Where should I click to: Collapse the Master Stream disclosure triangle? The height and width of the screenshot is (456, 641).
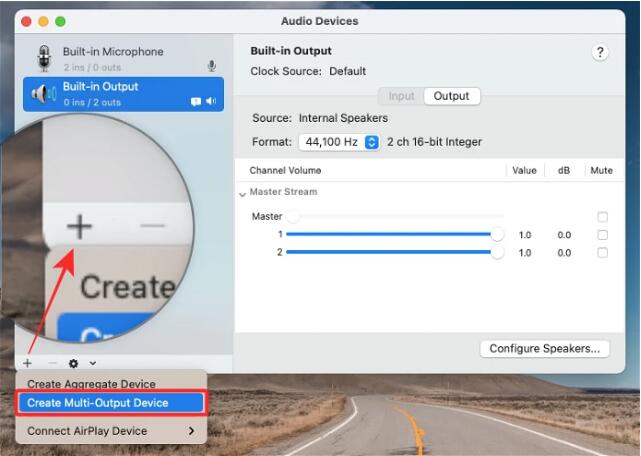coord(242,193)
